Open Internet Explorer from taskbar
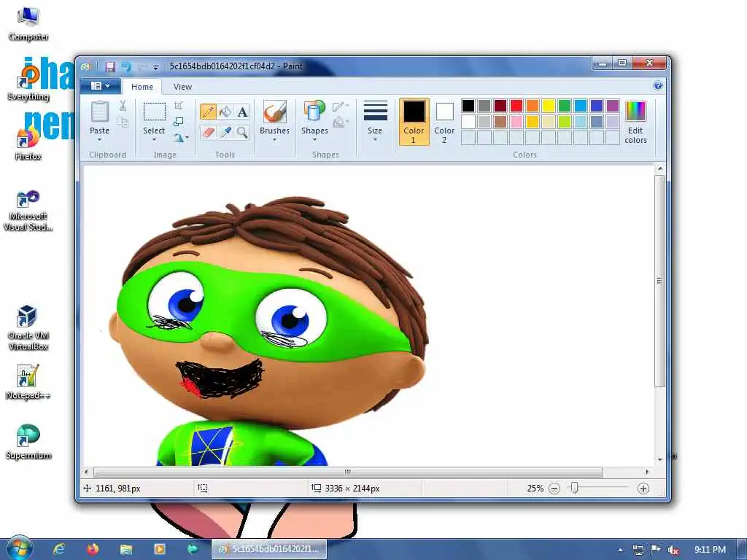747x560 pixels. click(x=58, y=549)
